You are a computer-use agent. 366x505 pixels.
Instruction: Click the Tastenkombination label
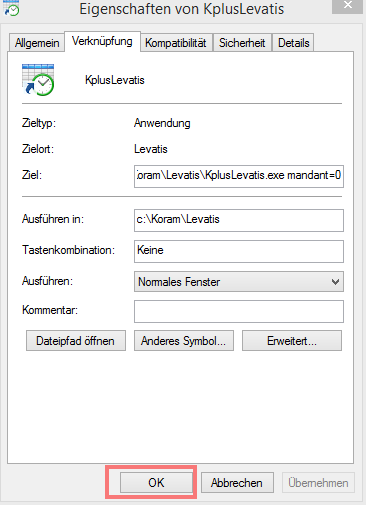coord(69,250)
